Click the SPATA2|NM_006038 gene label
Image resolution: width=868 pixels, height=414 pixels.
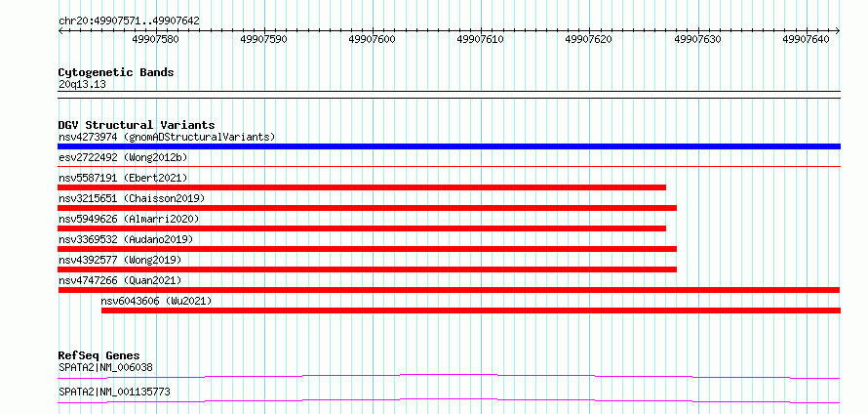click(105, 367)
